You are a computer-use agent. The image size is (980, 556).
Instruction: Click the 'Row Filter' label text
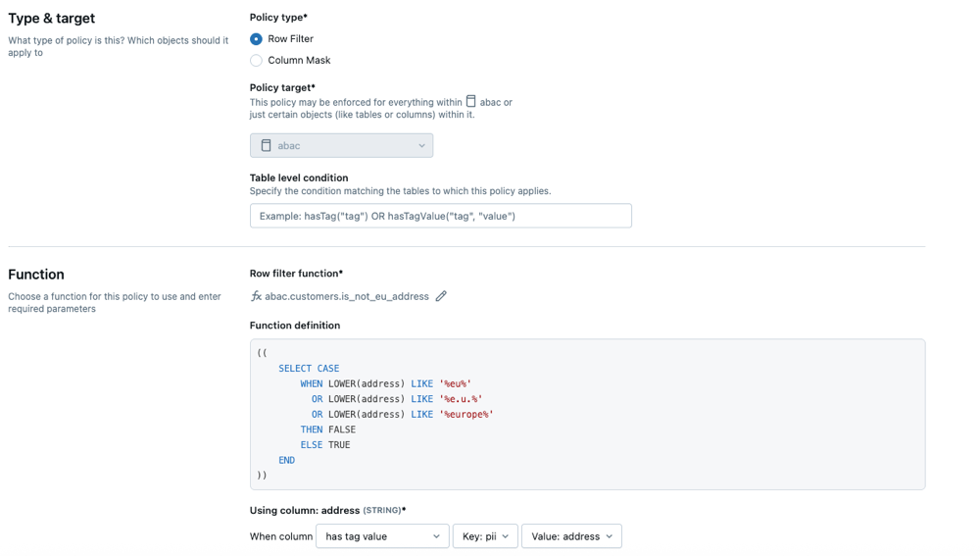coord(290,39)
